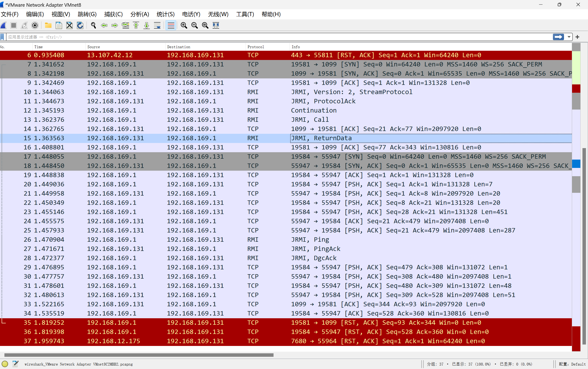Toggle auto-scroll to last packet during capture
The image size is (588, 369).
pos(157,25)
